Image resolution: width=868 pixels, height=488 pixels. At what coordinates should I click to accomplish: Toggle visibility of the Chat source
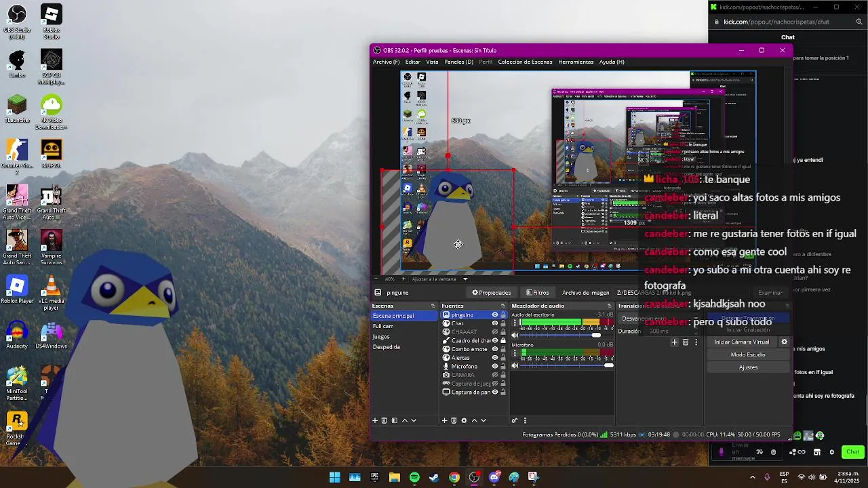click(495, 323)
